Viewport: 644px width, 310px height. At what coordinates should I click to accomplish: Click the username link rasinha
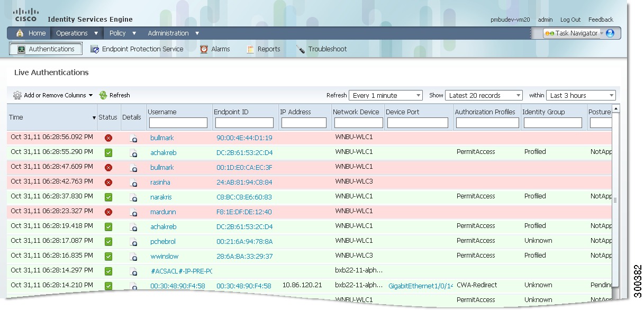click(160, 183)
